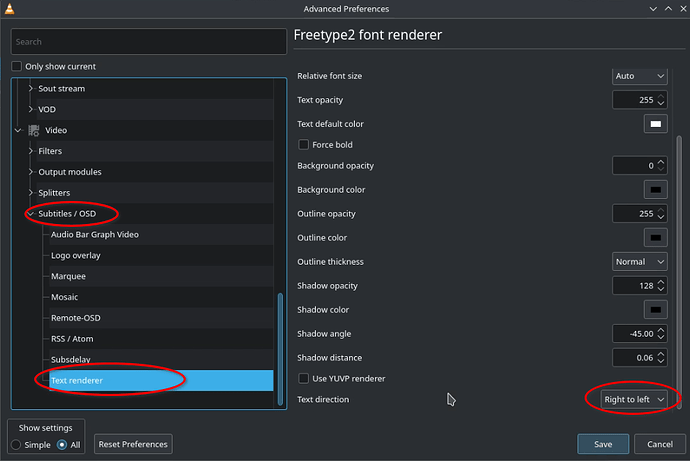Select Logo overlay in the tree
Viewport: 690px width, 461px height.
click(76, 256)
